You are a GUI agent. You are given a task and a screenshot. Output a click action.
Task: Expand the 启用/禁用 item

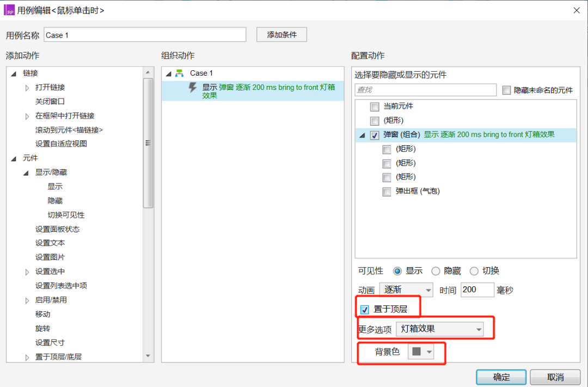27,300
